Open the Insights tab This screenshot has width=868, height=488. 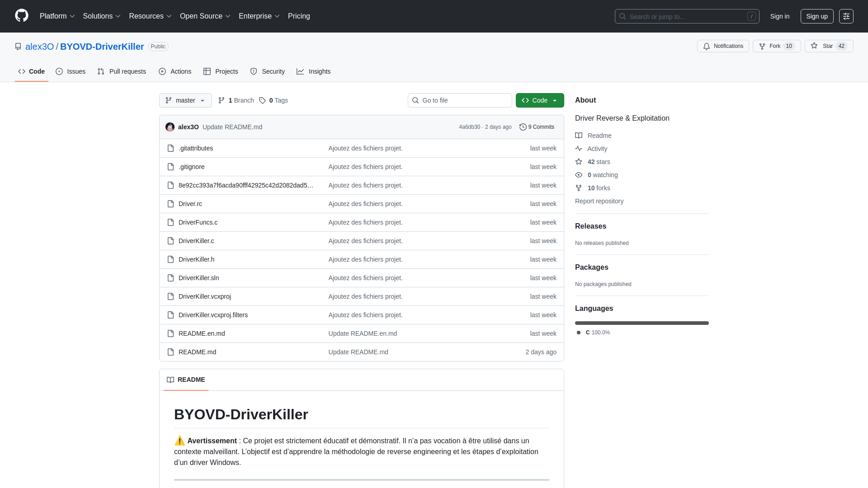[x=314, y=71]
